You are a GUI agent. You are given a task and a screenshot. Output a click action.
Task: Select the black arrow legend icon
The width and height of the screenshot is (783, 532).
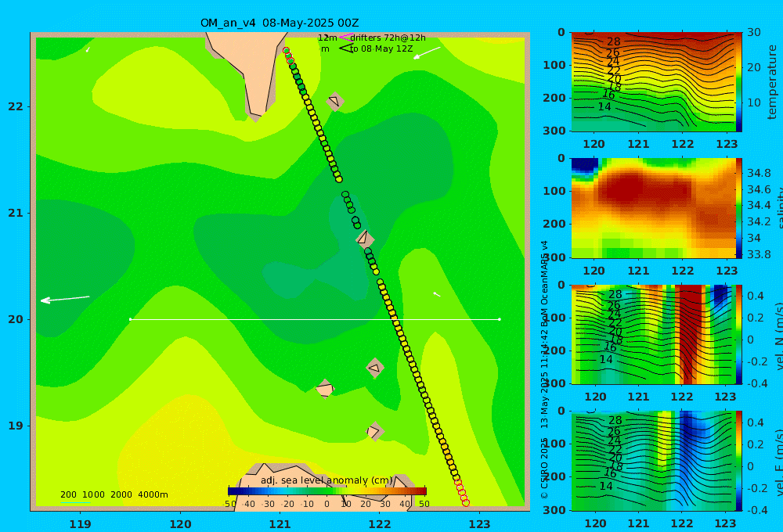pyautogui.click(x=346, y=49)
